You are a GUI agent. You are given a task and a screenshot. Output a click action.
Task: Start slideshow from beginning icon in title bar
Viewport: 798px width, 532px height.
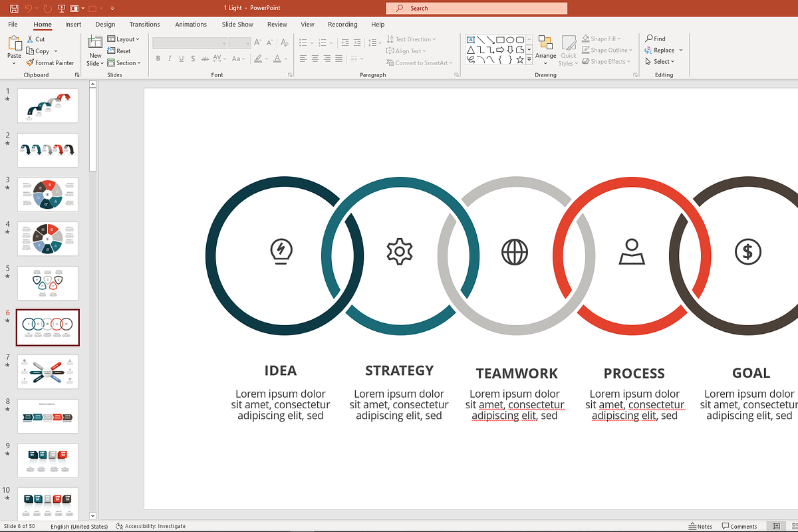tap(62, 8)
